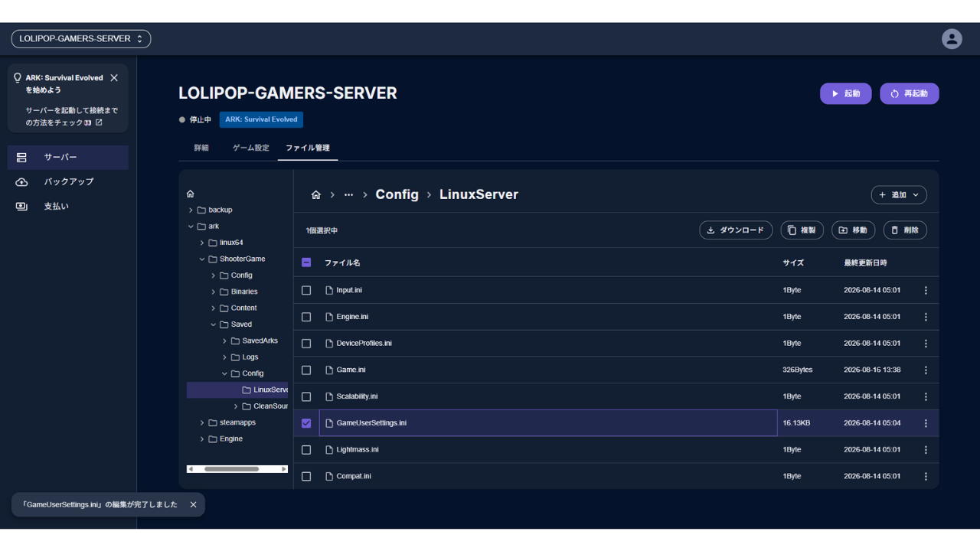The height and width of the screenshot is (551, 980).
Task: Open the external link icon in the tip card
Action: [99, 122]
